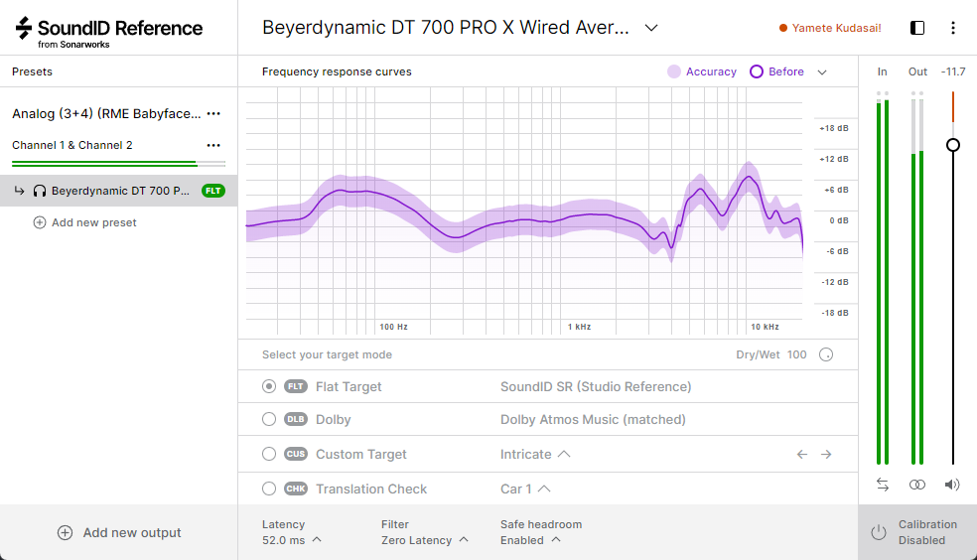The width and height of the screenshot is (977, 560).
Task: Toggle the Accuracy curve visibility
Action: [702, 71]
